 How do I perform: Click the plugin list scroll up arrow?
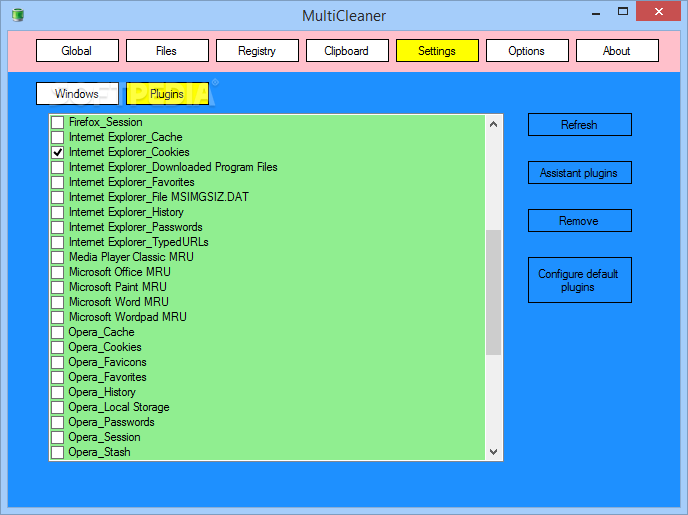[x=494, y=124]
